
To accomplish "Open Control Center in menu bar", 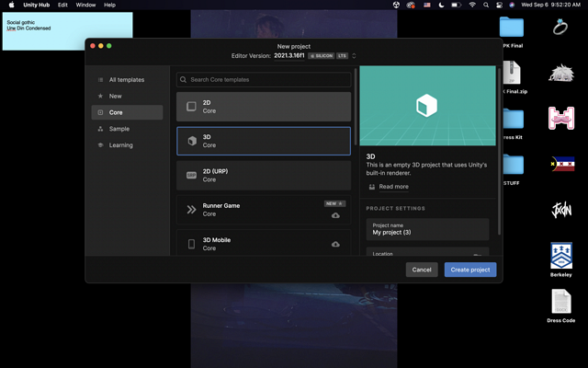I will 499,5.
